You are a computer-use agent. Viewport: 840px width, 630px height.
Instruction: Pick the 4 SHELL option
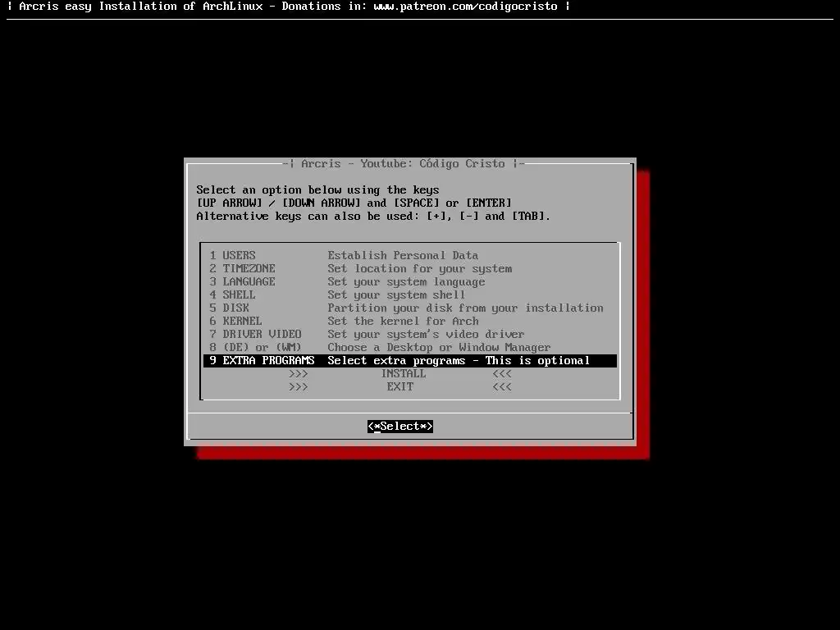[x=410, y=294]
